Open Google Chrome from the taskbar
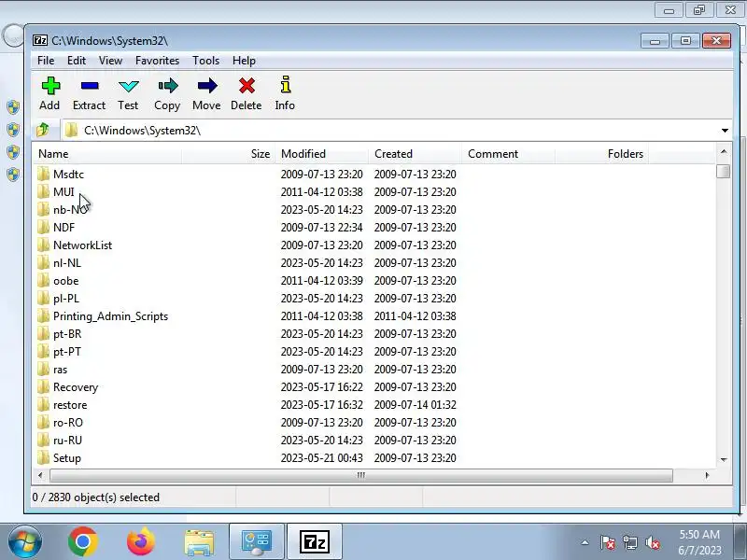The image size is (747, 560). point(83,542)
